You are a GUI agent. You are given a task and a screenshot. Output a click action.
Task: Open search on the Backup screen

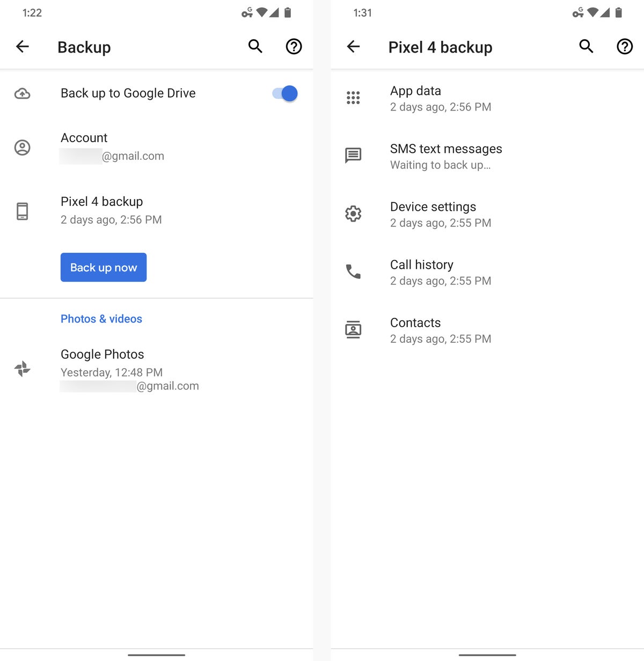point(255,47)
